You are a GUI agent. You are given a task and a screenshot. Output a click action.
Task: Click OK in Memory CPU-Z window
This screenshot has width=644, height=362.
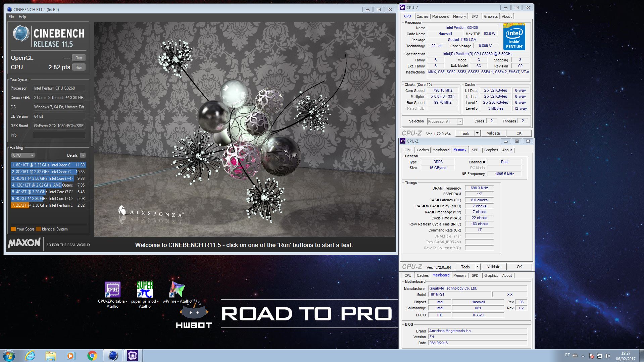(519, 267)
